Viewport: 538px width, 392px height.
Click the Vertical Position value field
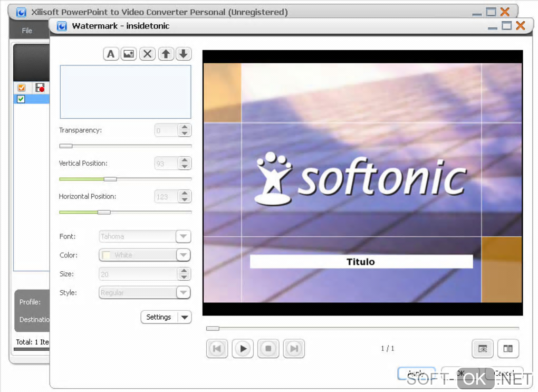166,164
